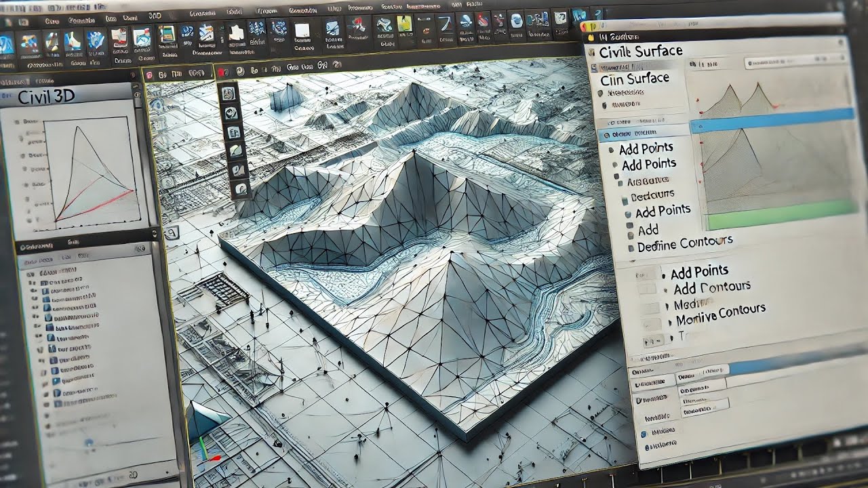Click the fourth icon in viewport vertical toolbar
Screen dimensions: 868x488
coord(235,151)
